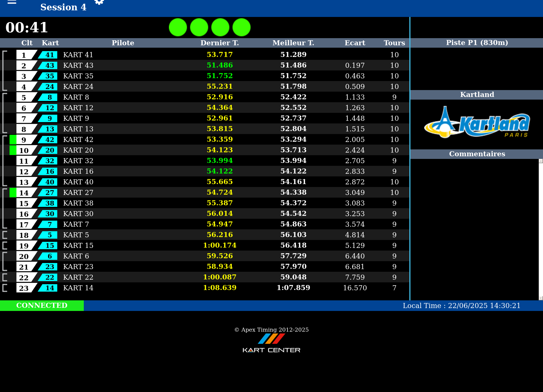Click the green marker beside position 9
Image resolution: width=543 pixels, height=392 pixels.
tap(13, 140)
